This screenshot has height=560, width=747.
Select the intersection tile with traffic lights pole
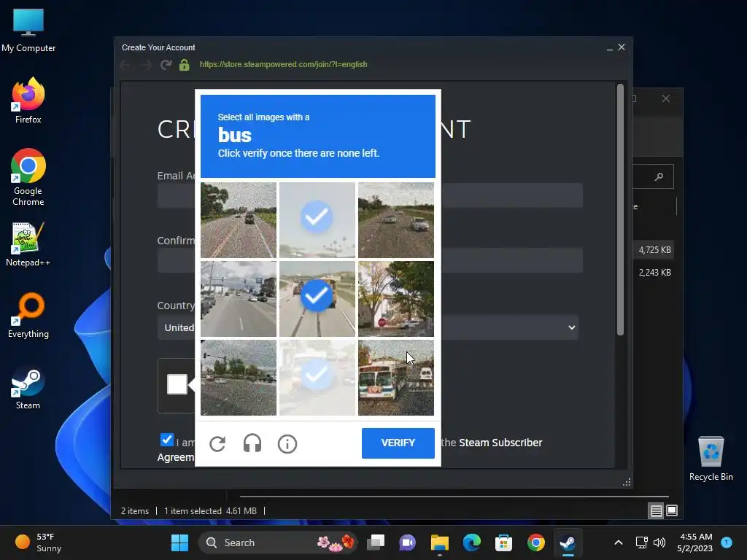[x=239, y=377]
